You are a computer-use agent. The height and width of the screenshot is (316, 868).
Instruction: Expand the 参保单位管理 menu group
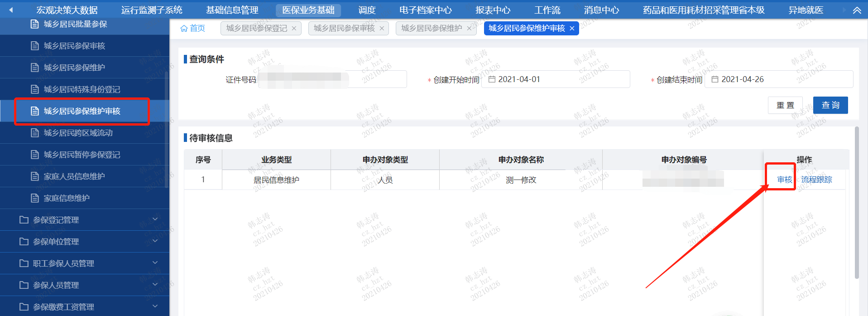tap(155, 241)
